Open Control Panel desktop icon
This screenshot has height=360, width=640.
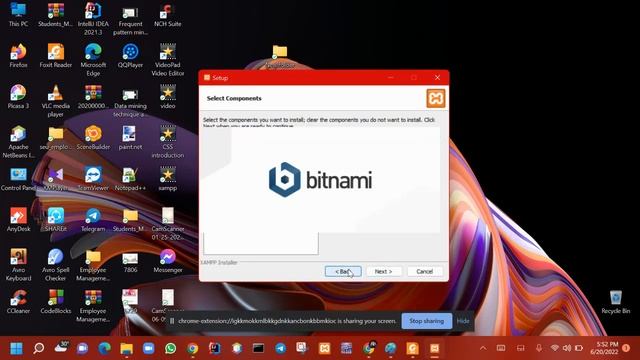18,179
